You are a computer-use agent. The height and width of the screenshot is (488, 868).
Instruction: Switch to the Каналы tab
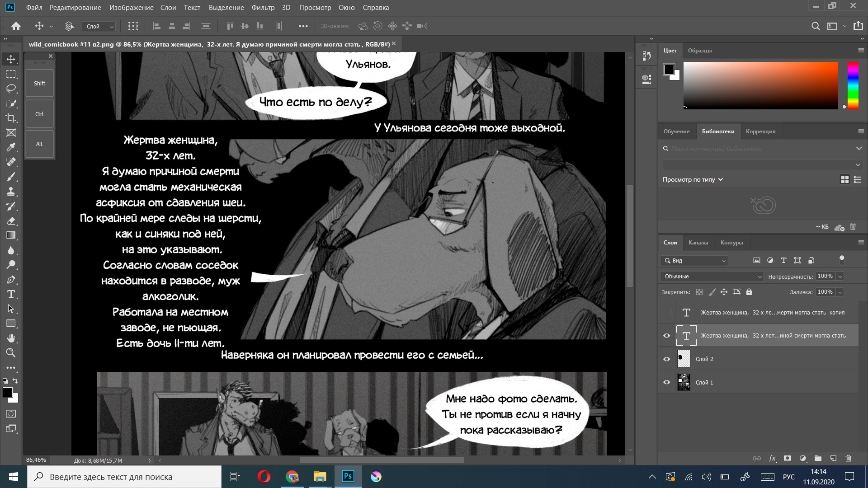coord(698,243)
